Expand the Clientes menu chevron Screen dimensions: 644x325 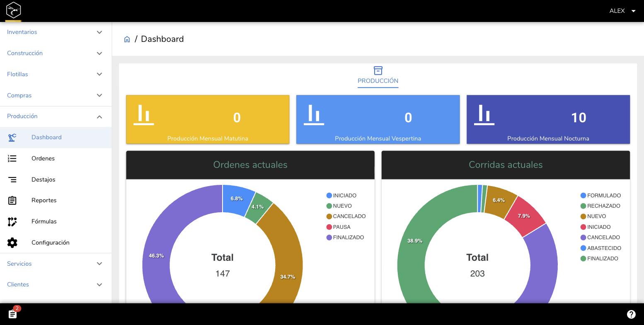click(99, 285)
